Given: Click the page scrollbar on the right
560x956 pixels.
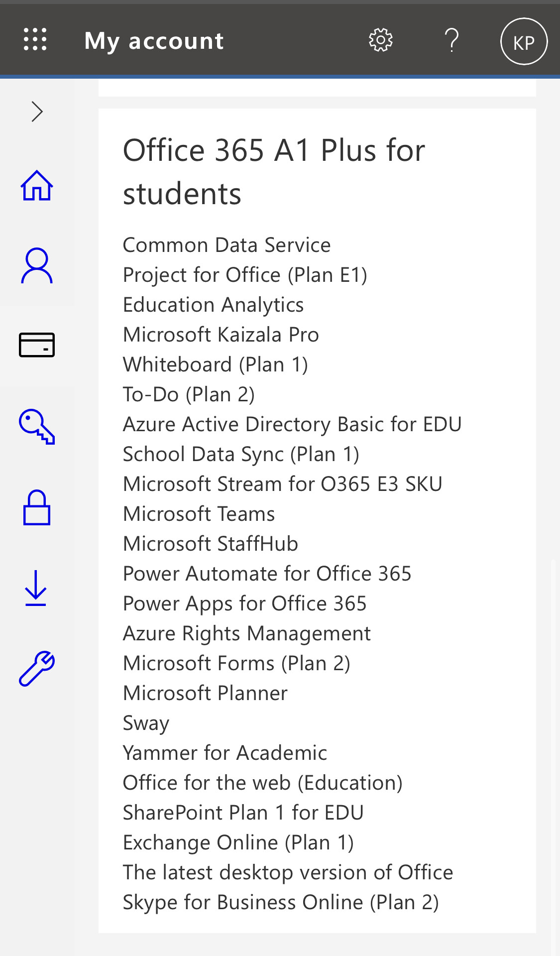Looking at the screenshot, I should (x=553, y=747).
